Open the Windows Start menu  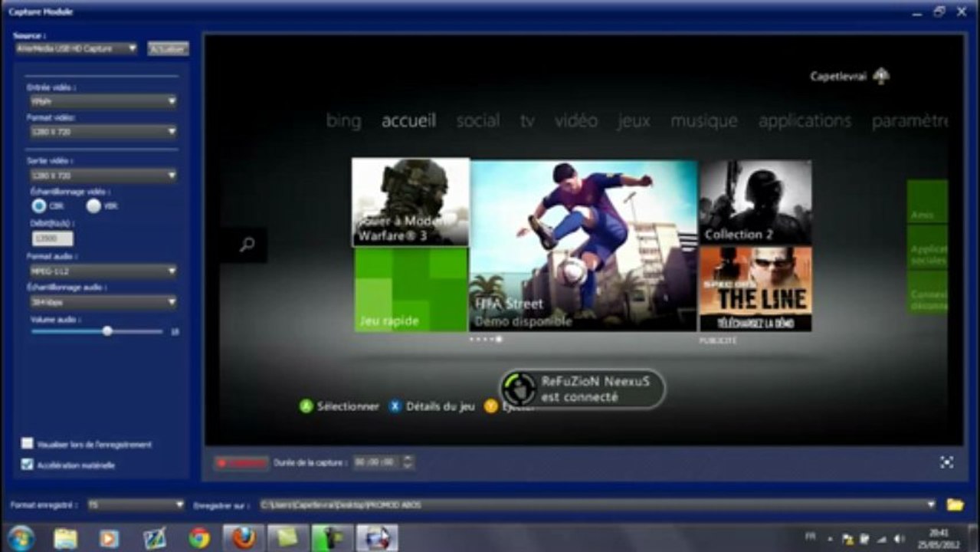point(21,537)
